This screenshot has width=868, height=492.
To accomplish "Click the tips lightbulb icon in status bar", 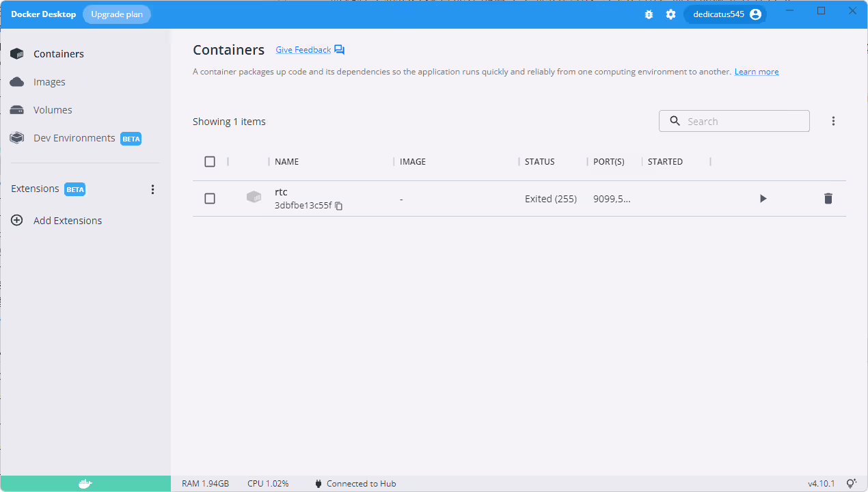I will tap(852, 484).
